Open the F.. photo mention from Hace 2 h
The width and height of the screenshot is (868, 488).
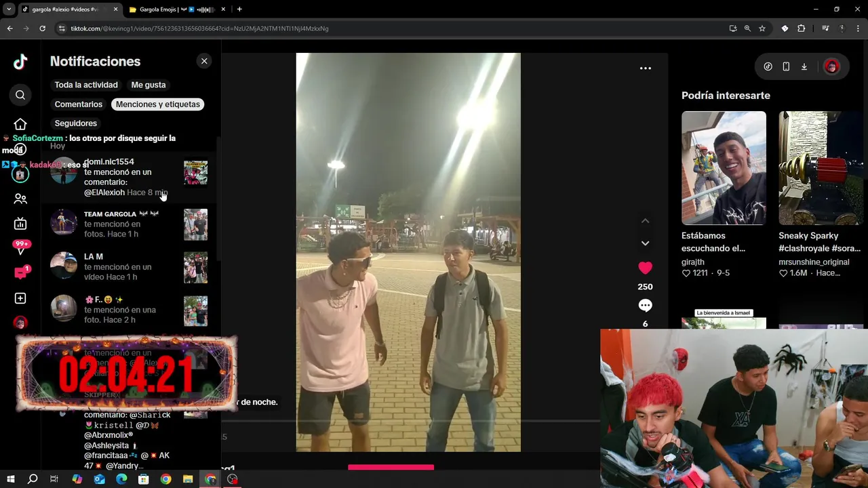coord(129,310)
